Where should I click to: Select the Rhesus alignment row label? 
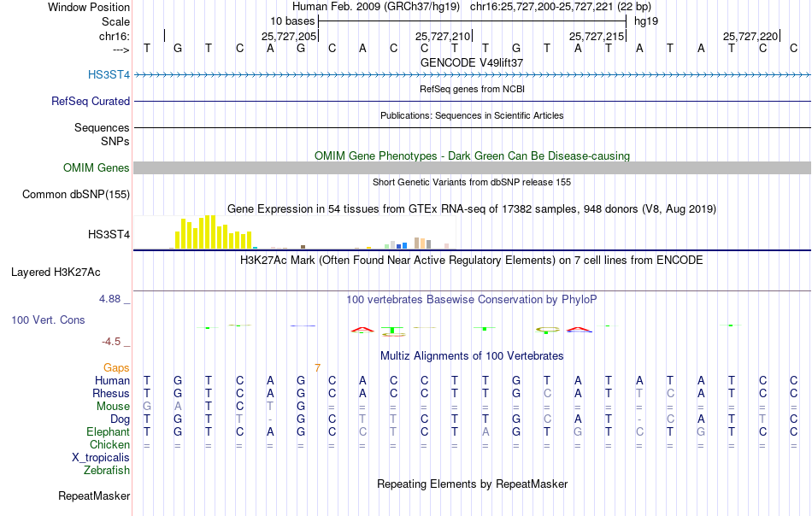point(111,393)
